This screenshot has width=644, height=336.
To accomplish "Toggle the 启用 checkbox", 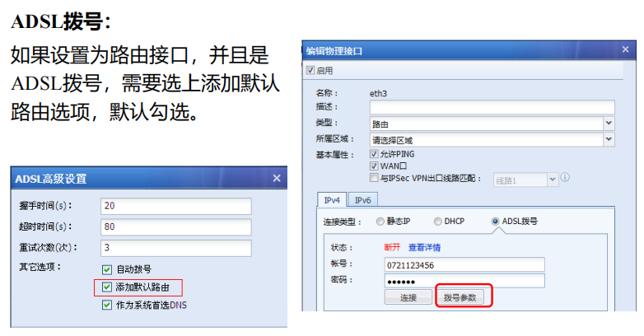I will [x=310, y=70].
